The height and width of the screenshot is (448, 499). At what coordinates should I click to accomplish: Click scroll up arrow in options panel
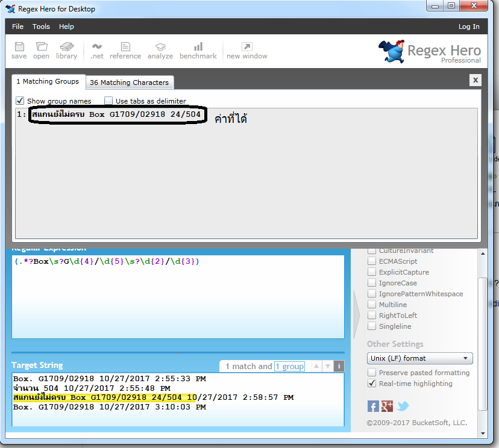point(483,254)
